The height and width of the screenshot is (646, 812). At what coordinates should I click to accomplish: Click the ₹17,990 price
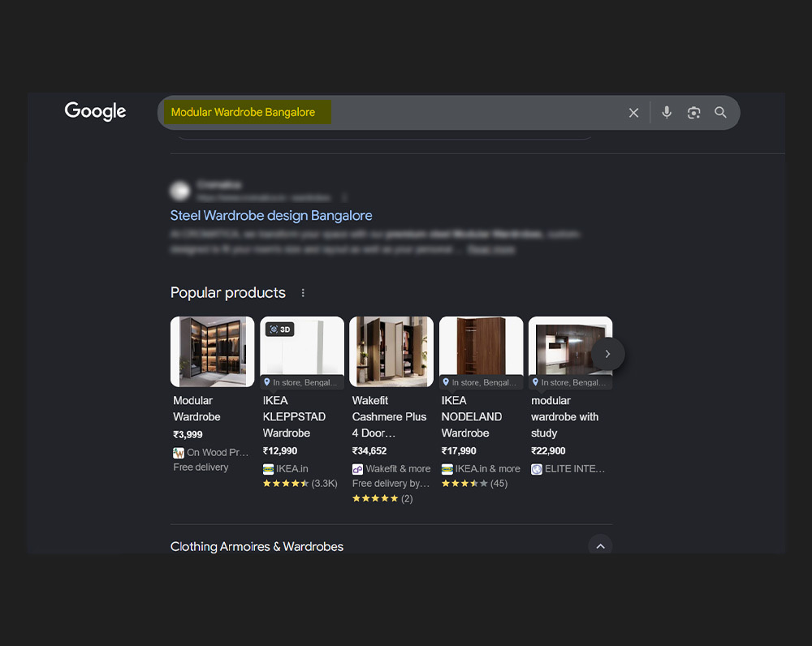click(459, 451)
